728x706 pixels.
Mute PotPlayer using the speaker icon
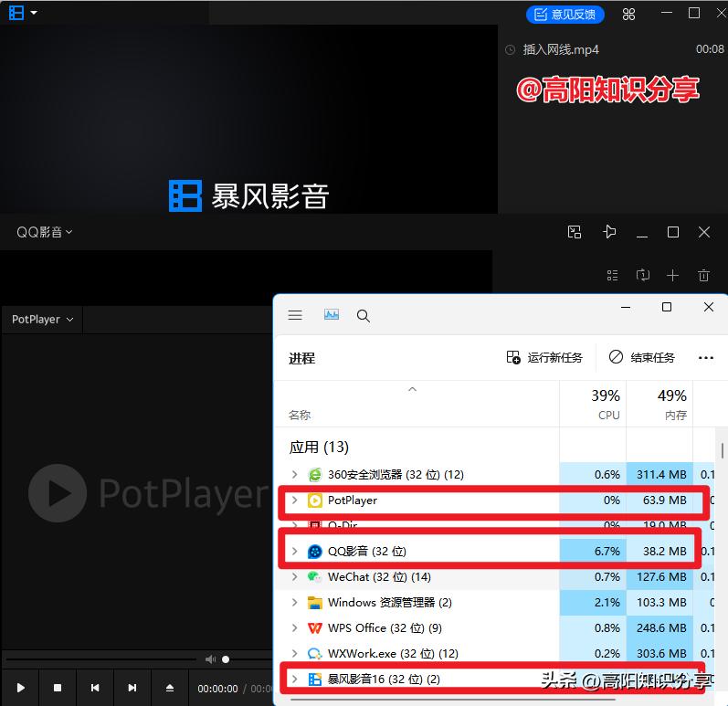tap(210, 659)
